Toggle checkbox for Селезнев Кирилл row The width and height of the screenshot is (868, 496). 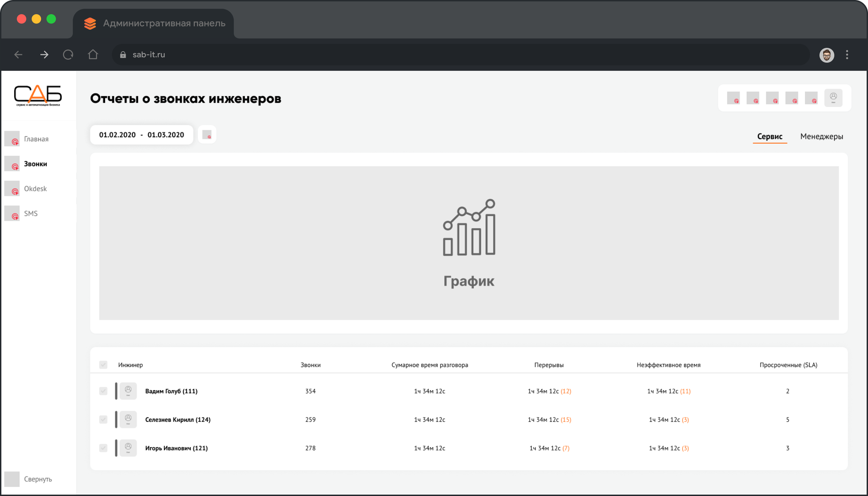tap(103, 419)
